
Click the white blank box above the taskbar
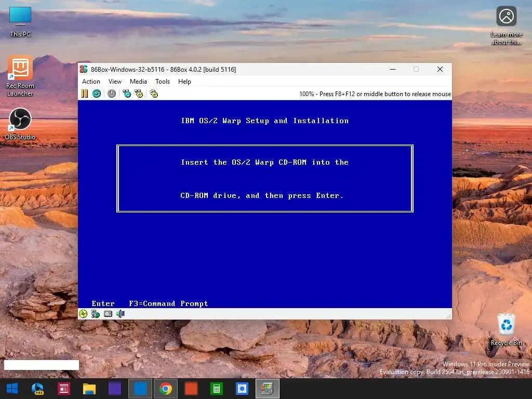pos(42,365)
